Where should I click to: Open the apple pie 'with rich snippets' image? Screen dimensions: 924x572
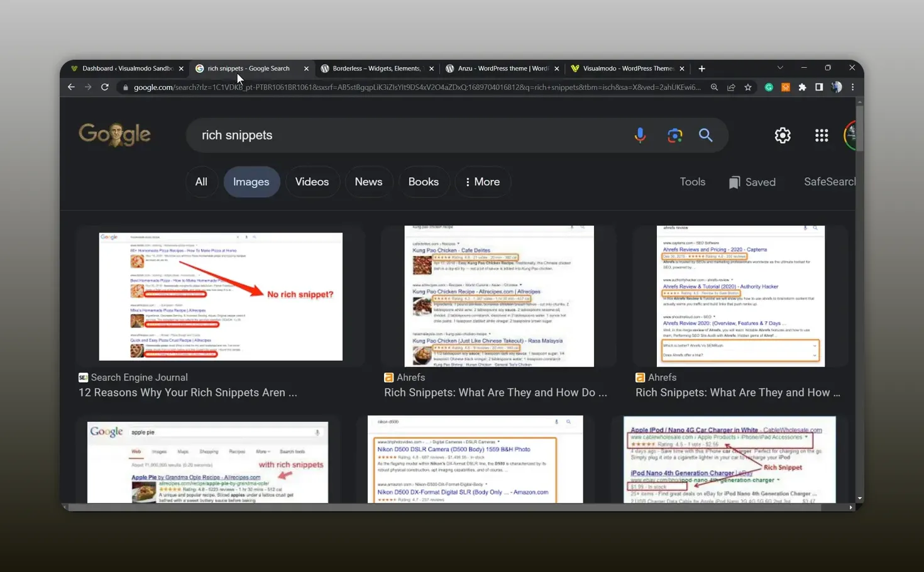click(207, 462)
